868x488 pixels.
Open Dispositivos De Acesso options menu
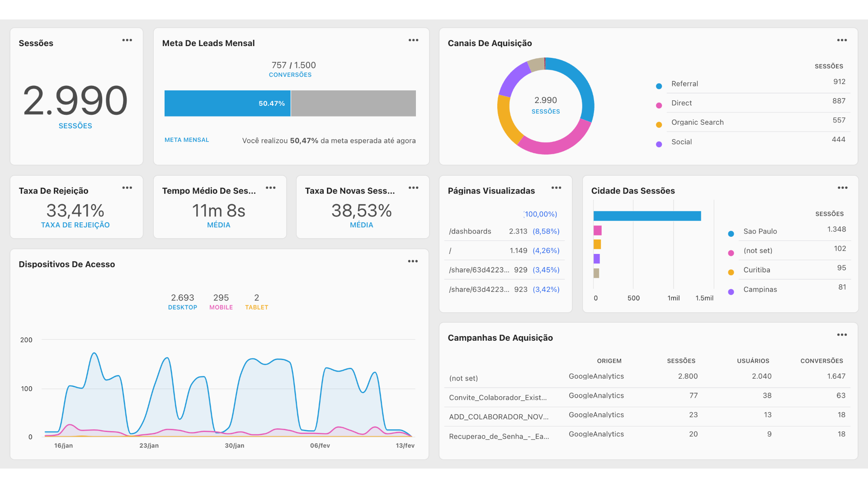[x=413, y=261]
